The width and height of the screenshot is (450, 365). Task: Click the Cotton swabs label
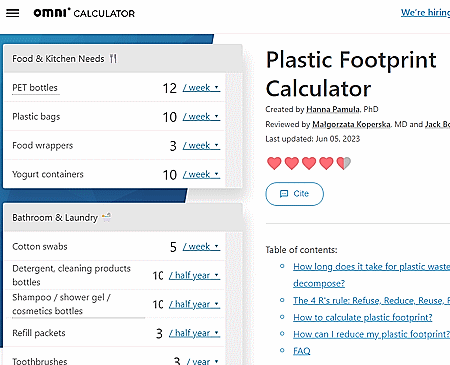(40, 247)
